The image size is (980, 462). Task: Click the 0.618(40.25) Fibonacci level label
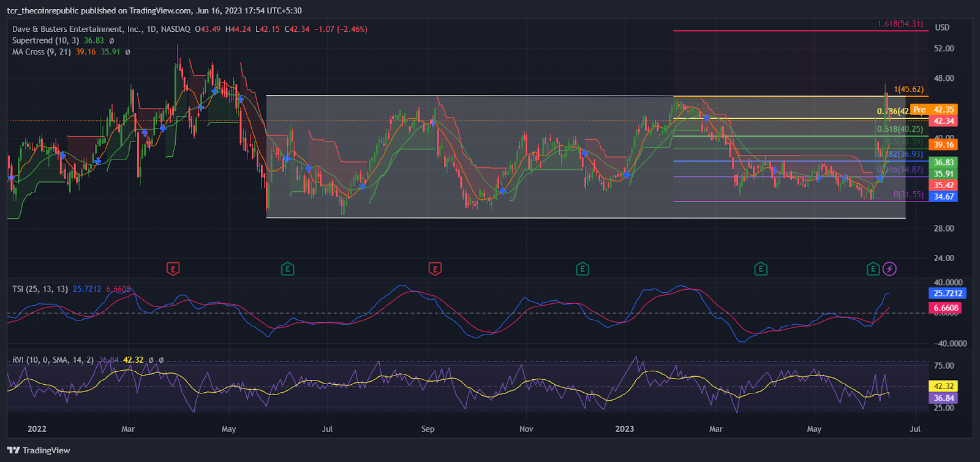(x=900, y=129)
